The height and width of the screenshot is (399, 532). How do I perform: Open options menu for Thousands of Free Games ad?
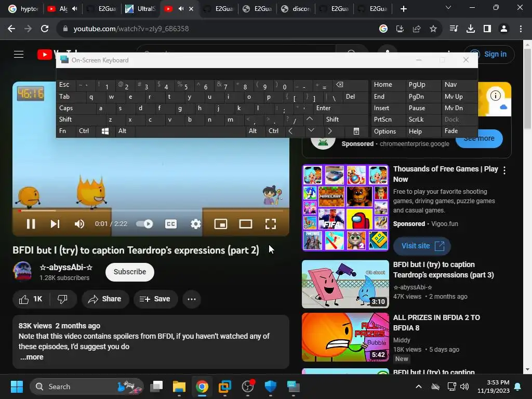pyautogui.click(x=504, y=170)
